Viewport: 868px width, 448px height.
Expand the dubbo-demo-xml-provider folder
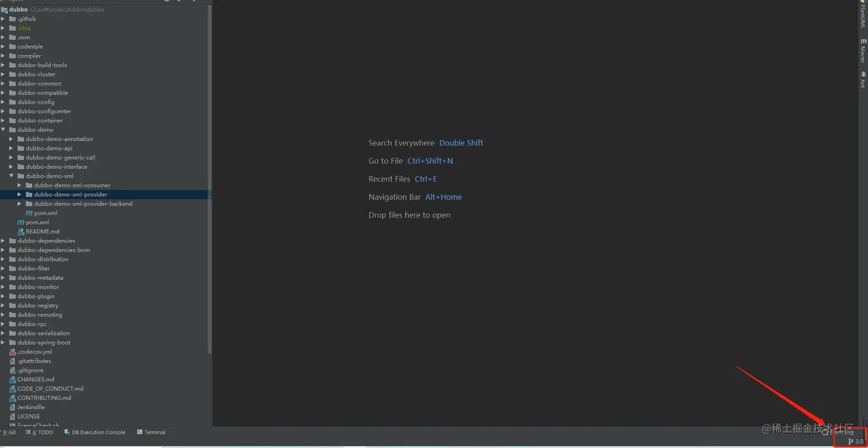pos(19,195)
